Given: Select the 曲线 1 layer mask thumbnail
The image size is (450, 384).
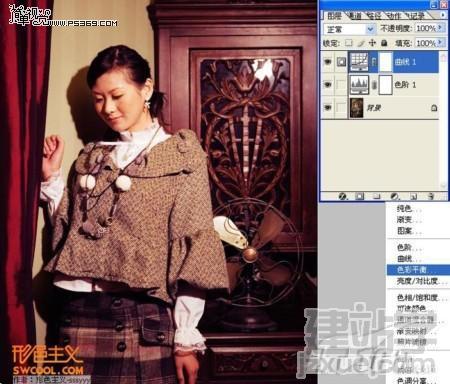Looking at the screenshot, I should coord(386,62).
